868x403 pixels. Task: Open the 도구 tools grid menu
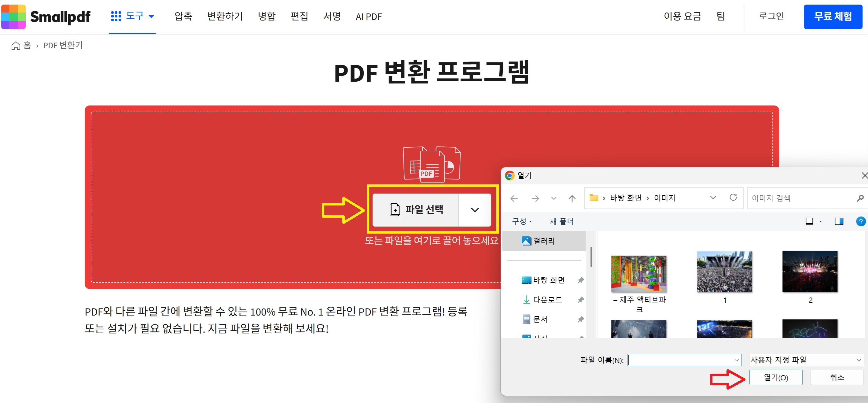point(132,16)
